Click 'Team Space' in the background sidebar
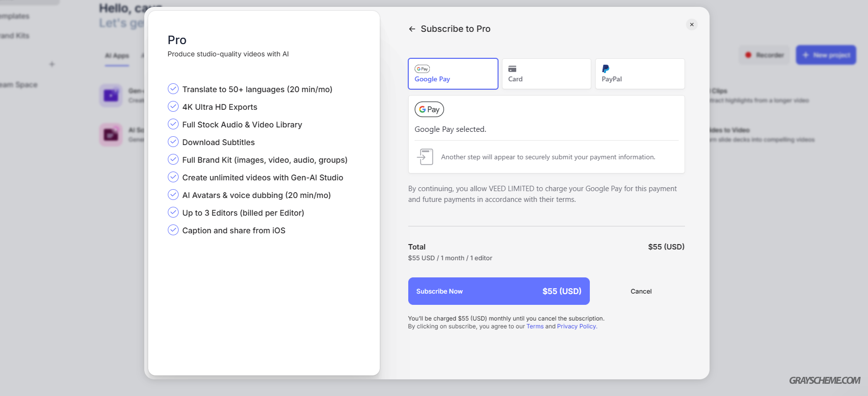The height and width of the screenshot is (396, 868). [18, 85]
